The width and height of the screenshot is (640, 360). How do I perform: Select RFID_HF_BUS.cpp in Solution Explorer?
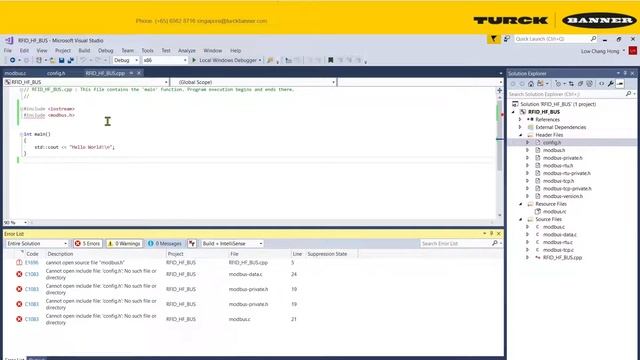pos(562,258)
